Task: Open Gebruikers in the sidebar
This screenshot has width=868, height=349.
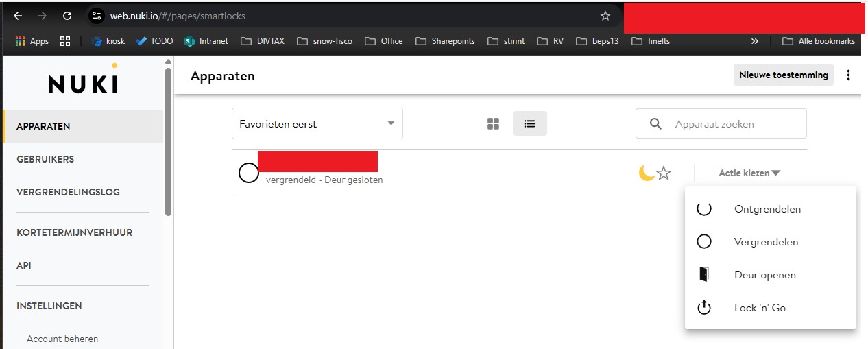Action: (45, 159)
